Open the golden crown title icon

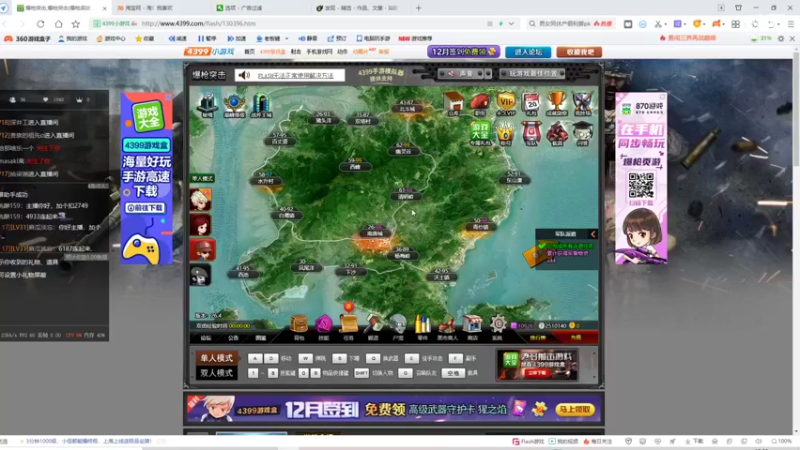(506, 133)
